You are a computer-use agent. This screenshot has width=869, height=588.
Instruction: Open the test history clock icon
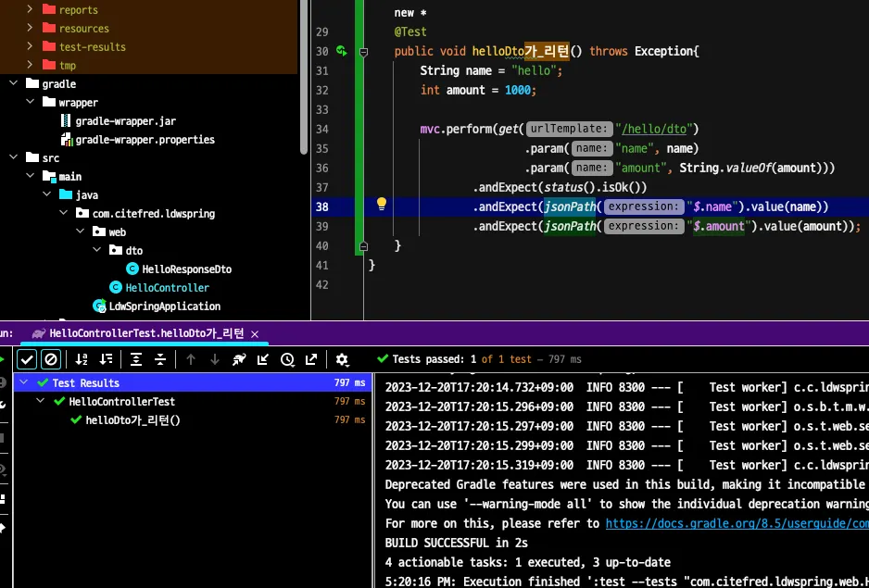(287, 359)
